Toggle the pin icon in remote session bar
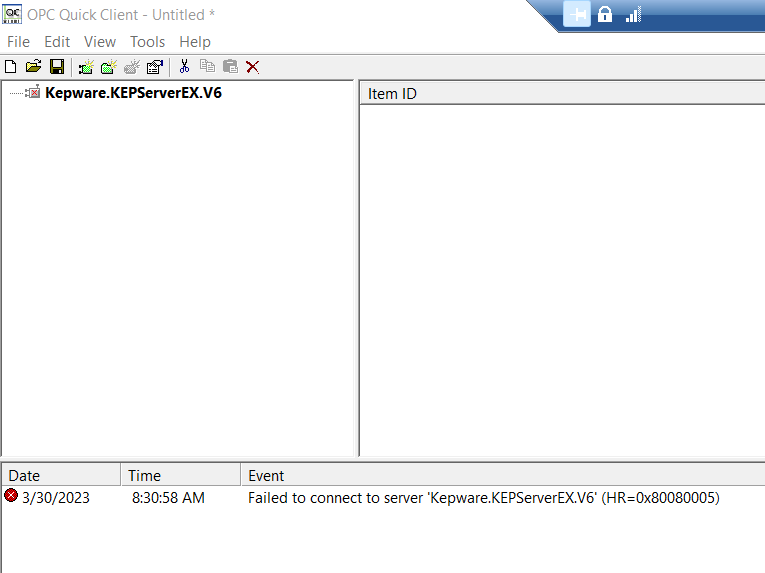Viewport: 765px width, 573px height. click(577, 14)
